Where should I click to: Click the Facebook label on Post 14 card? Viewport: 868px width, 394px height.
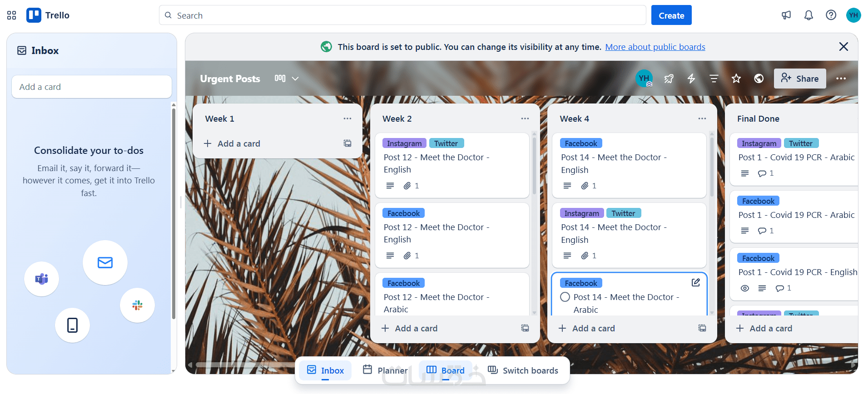click(x=581, y=143)
